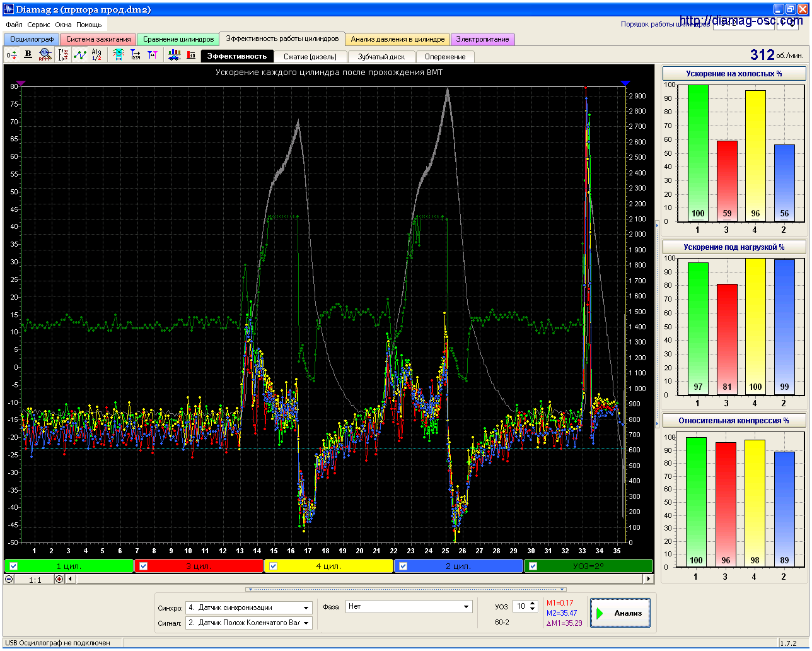Click the cyan-red waveform width icon
Screen dimensions: 812x651
pyautogui.click(x=118, y=55)
